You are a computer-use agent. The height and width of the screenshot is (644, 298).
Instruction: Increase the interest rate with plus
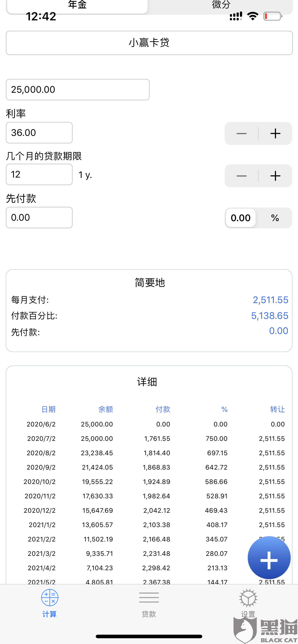click(x=275, y=133)
